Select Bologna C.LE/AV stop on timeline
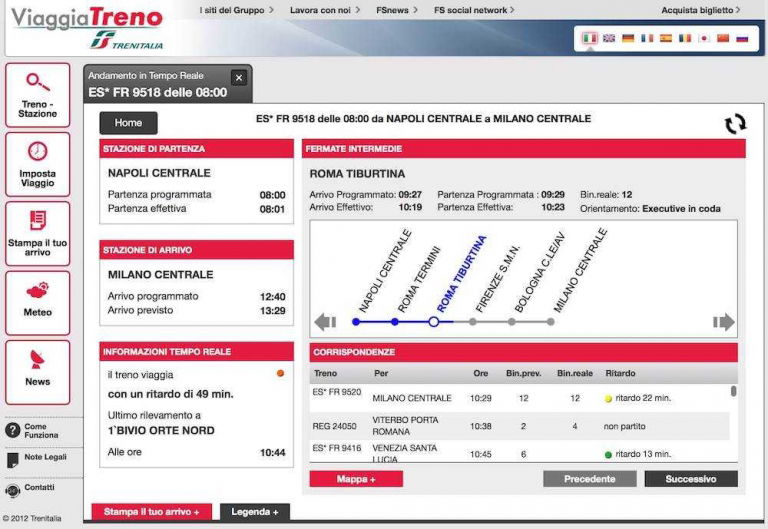 click(511, 322)
